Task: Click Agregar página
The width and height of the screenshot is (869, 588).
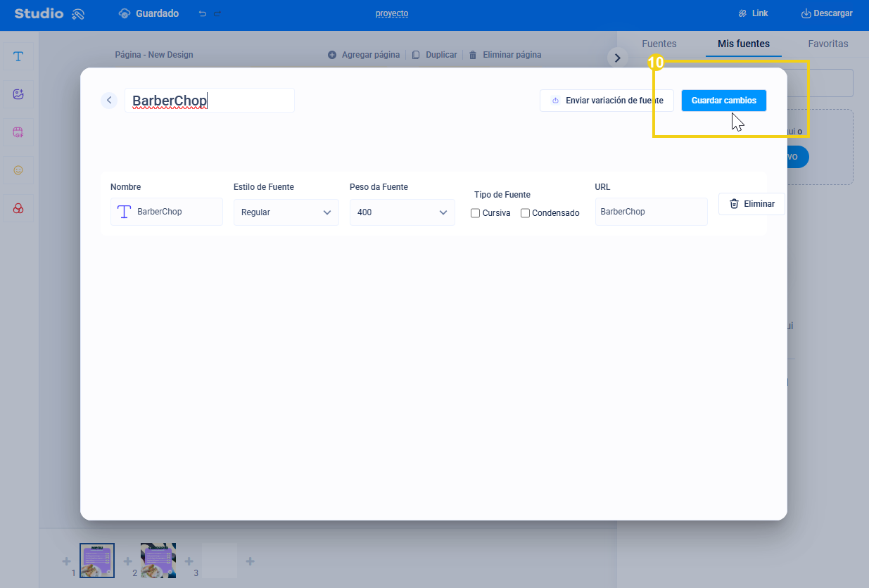Action: click(x=364, y=55)
